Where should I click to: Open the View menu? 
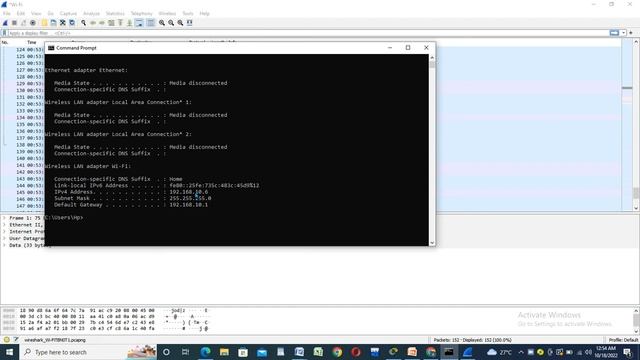36,13
